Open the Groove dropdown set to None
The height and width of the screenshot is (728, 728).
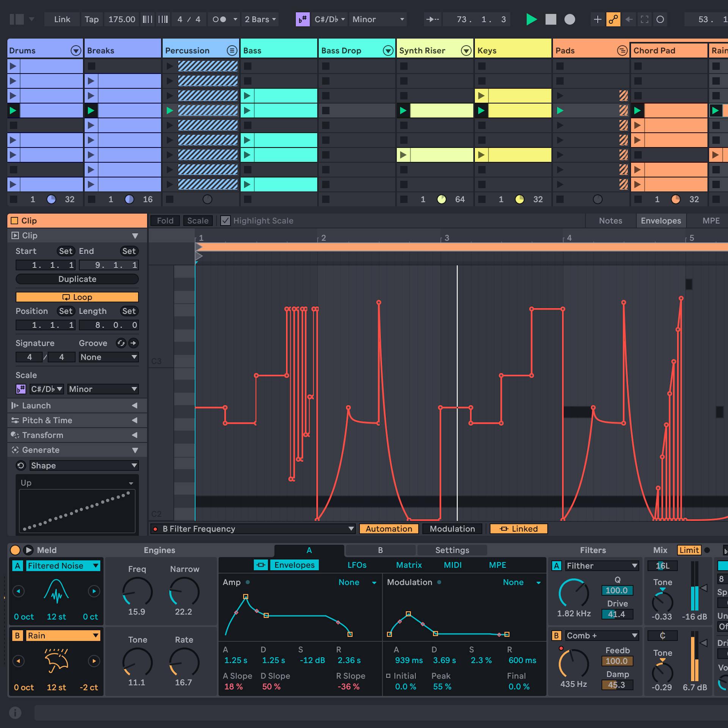tap(108, 357)
